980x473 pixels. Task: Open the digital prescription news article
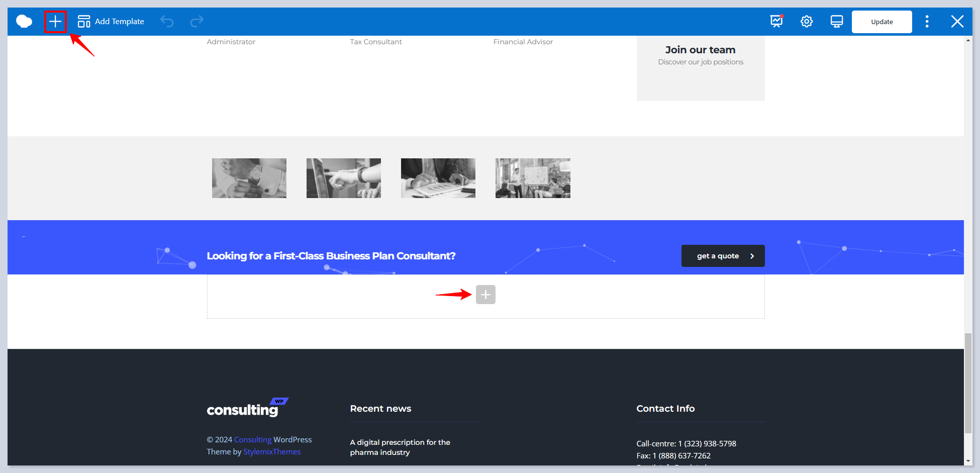coord(400,447)
